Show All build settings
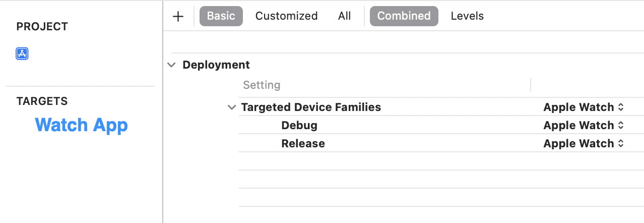Image resolution: width=644 pixels, height=223 pixels. coord(345,16)
